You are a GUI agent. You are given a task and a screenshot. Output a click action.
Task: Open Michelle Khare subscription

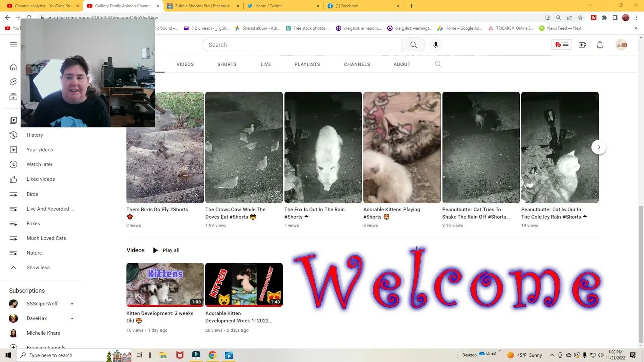pyautogui.click(x=43, y=333)
